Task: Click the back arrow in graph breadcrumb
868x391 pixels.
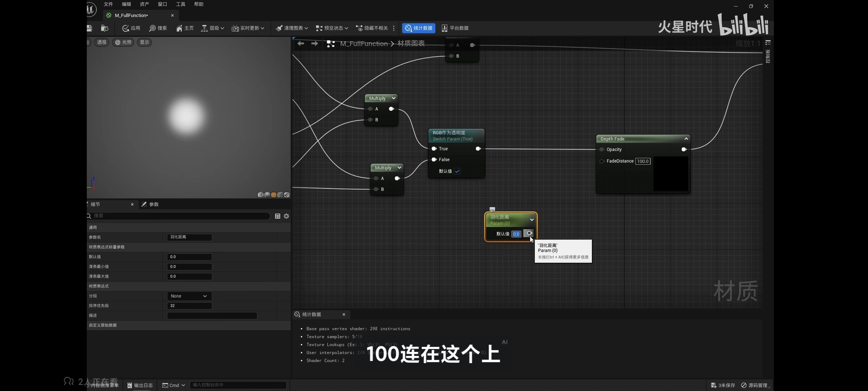Action: [x=301, y=44]
